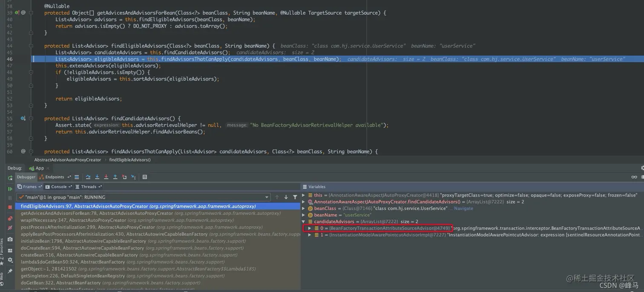Select frame getAdvicesAndAdvisorsForBean:78
Viewport: 644px width, 292px height.
click(x=158, y=213)
